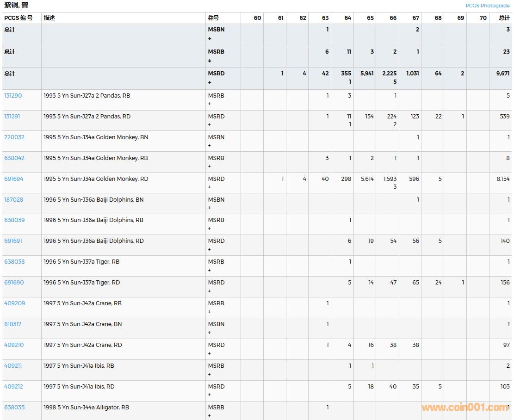Expand plus grades for 1993 2 Pandas RD

pos(209,124)
